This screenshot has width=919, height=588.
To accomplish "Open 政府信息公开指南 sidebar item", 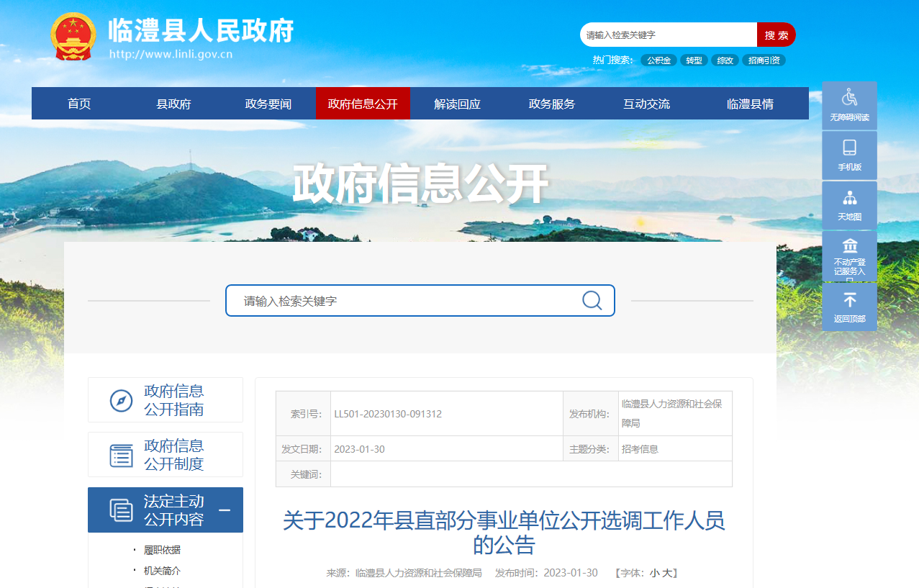I will point(166,400).
